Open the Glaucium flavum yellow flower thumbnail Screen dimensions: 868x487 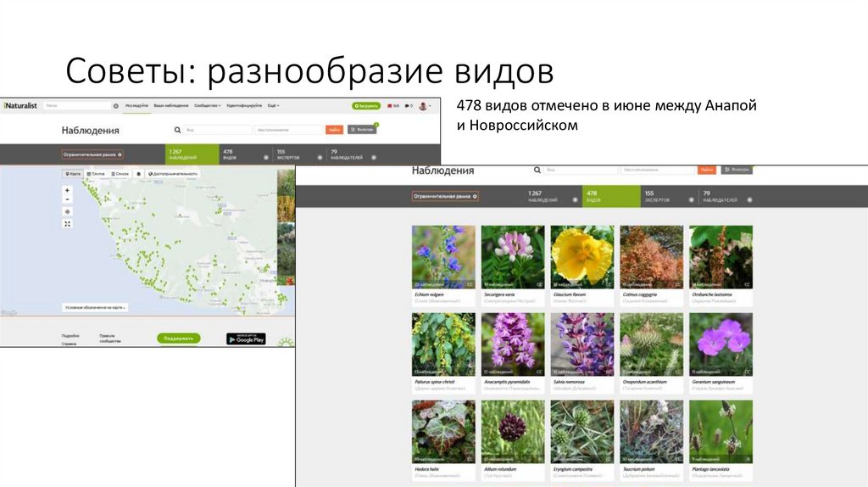tap(582, 257)
